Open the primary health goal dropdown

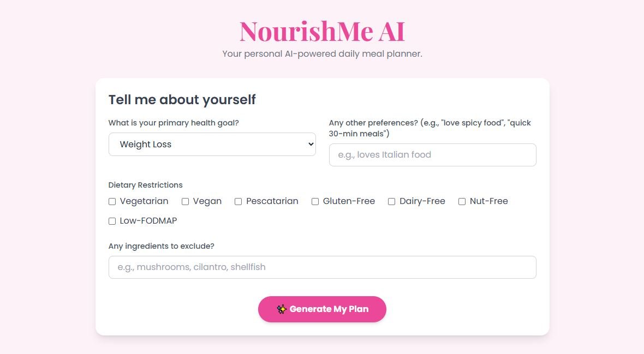tap(212, 144)
